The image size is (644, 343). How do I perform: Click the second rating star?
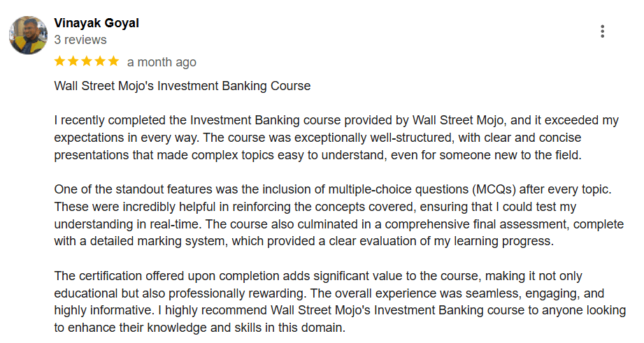(x=73, y=61)
